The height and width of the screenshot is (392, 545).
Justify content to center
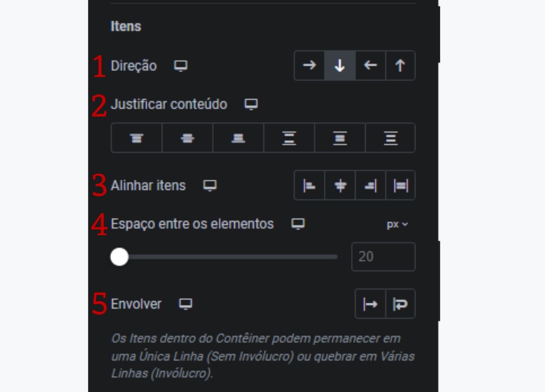[187, 138]
